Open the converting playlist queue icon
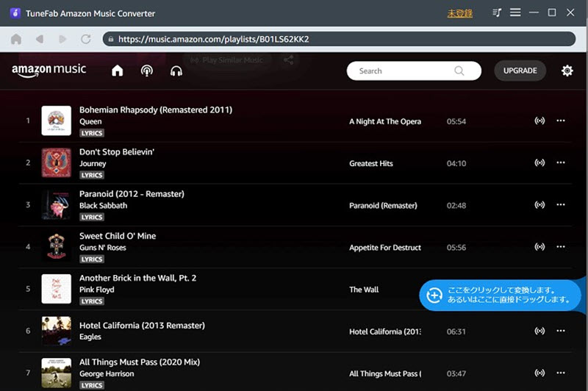The height and width of the screenshot is (391, 588). [497, 12]
